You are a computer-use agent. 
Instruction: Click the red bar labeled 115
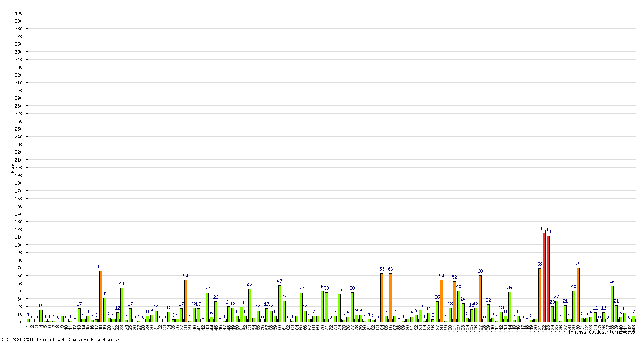click(544, 277)
